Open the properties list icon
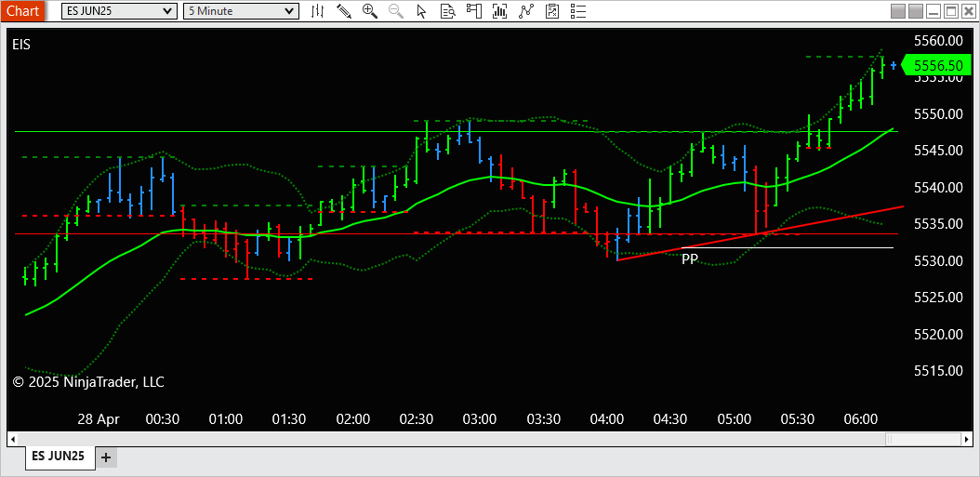980x477 pixels. [x=578, y=10]
